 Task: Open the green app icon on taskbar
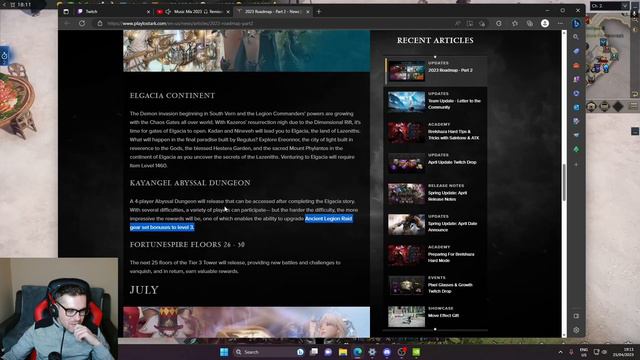pos(416,352)
